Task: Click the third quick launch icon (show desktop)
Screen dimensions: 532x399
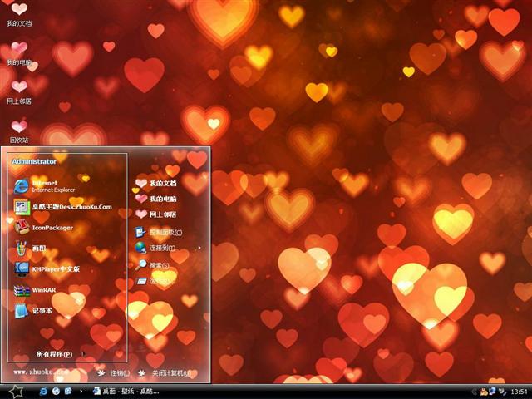Action: [x=68, y=392]
